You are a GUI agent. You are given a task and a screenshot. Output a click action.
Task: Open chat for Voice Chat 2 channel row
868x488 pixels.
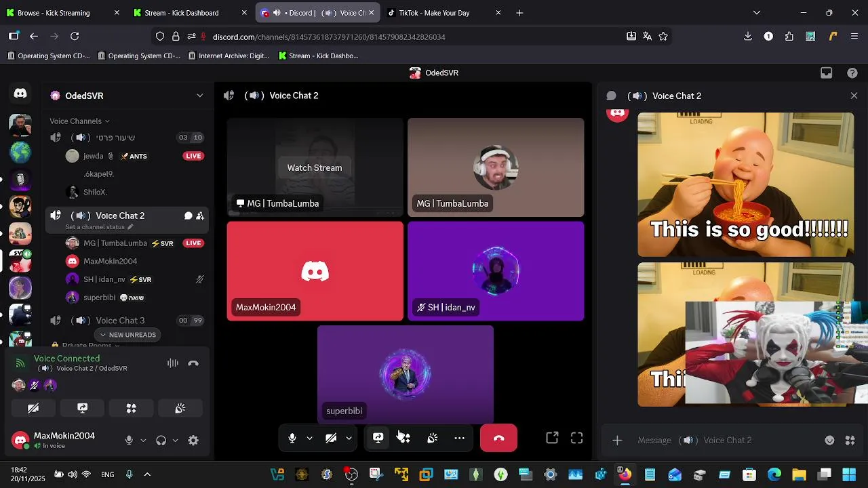[x=188, y=216]
